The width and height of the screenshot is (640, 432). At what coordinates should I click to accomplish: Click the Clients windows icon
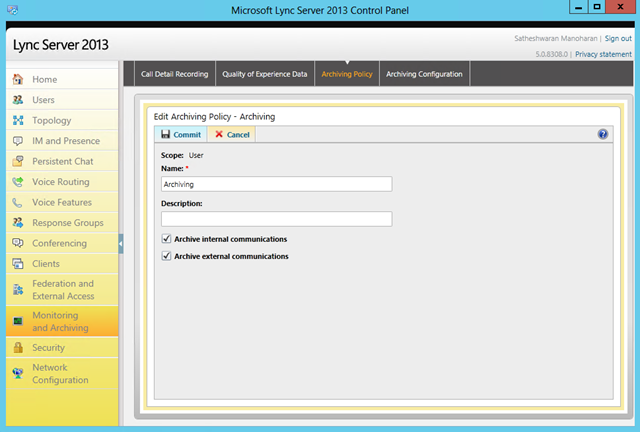(x=18, y=264)
